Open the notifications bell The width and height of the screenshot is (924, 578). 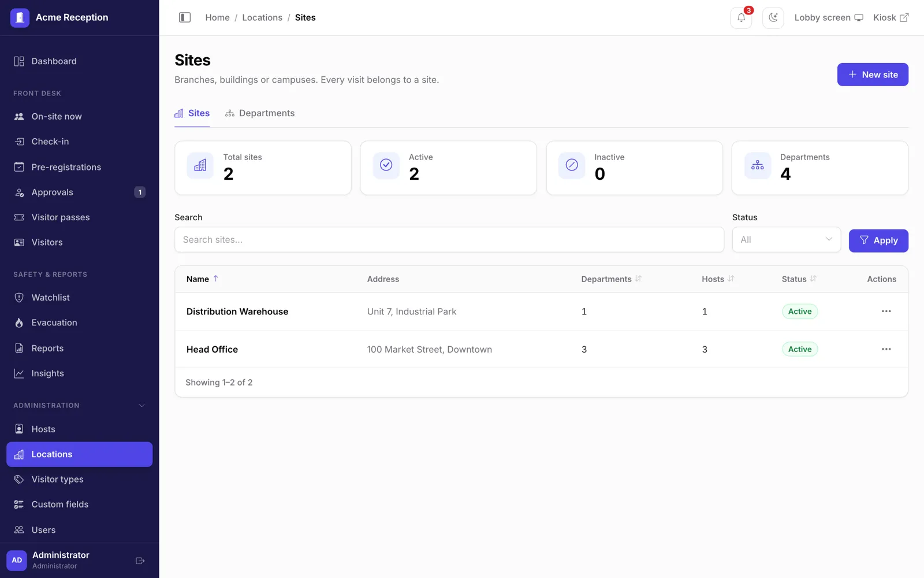tap(741, 17)
